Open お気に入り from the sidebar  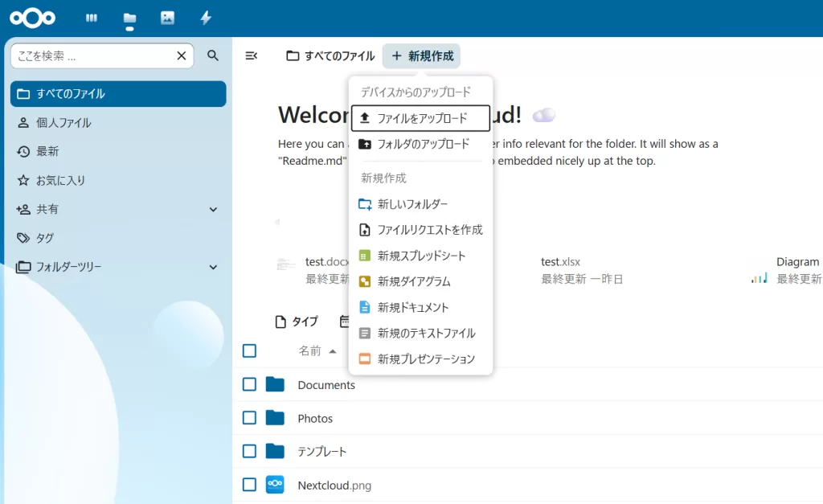[68, 180]
